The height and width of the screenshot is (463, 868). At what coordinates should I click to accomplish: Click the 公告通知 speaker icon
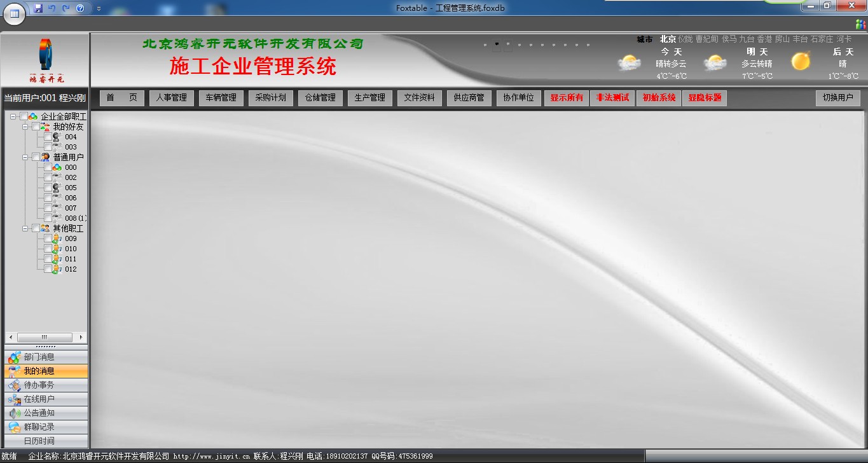click(x=14, y=413)
